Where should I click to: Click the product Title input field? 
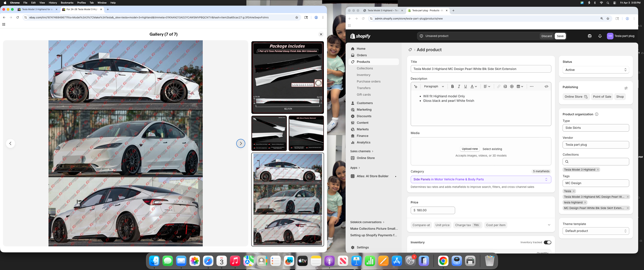(481, 69)
